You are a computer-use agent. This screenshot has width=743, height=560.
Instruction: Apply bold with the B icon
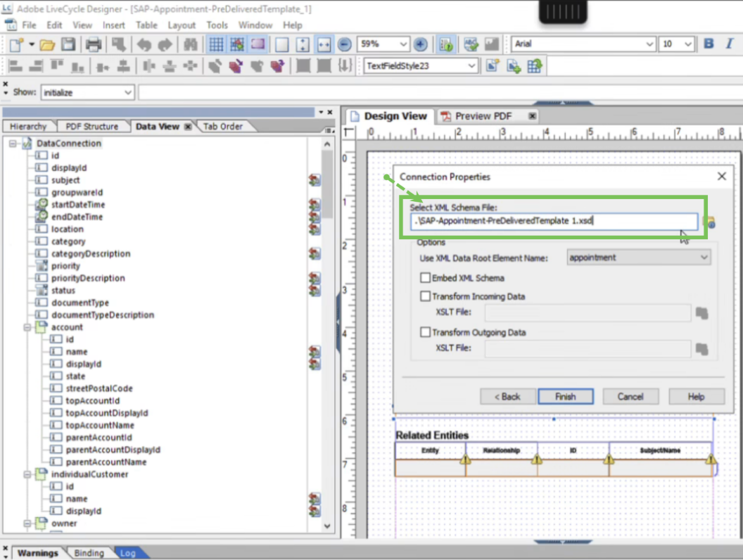[709, 44]
